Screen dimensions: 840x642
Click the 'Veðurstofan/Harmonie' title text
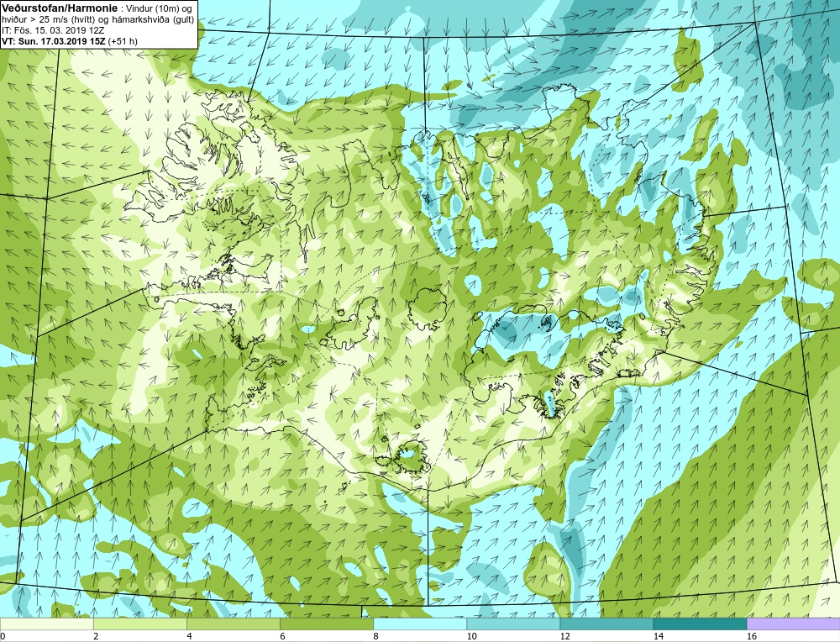coord(59,8)
